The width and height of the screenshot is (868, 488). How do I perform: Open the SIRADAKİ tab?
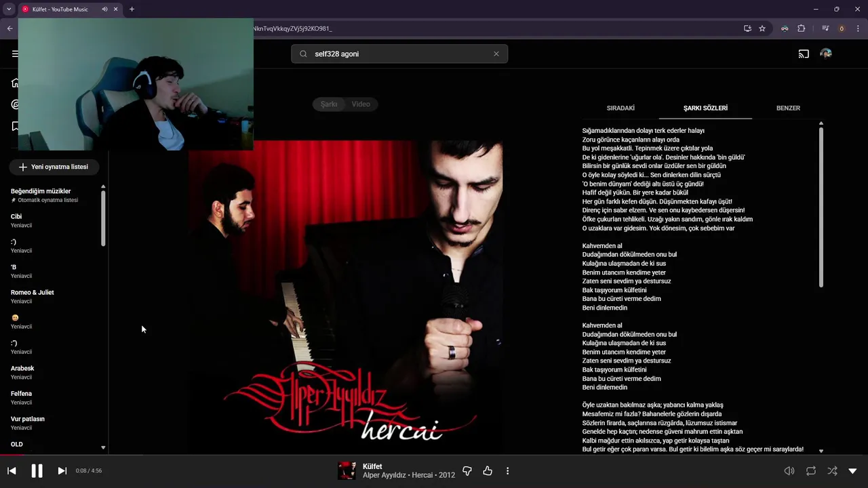[620, 108]
